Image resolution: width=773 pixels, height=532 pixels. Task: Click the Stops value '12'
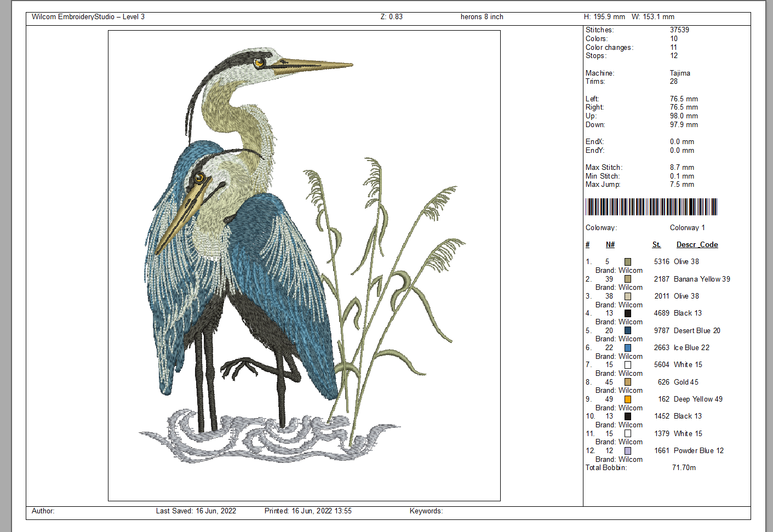674,56
